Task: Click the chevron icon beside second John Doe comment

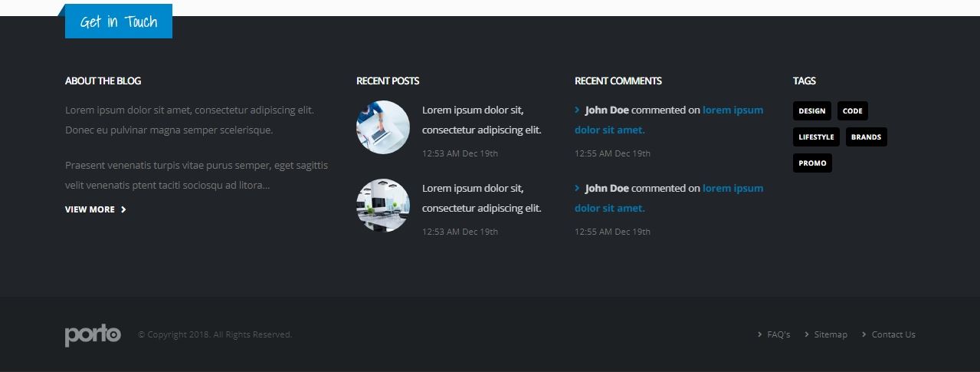Action: click(x=577, y=189)
